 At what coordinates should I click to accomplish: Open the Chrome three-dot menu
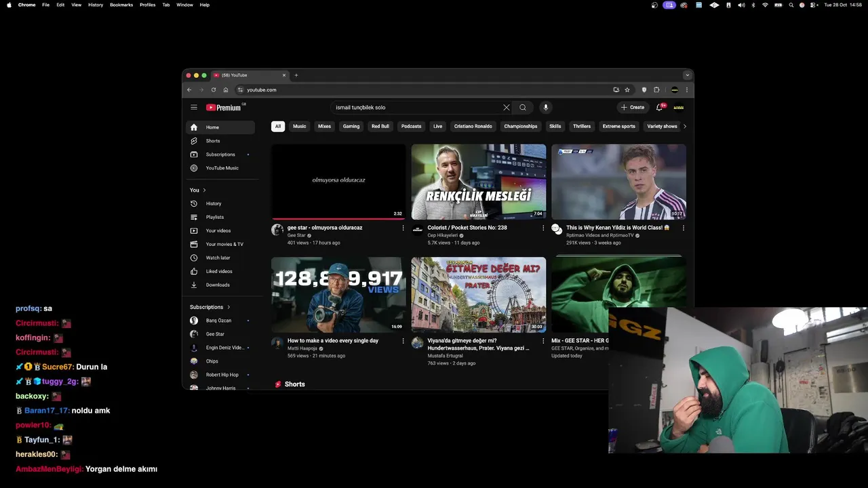tap(686, 89)
